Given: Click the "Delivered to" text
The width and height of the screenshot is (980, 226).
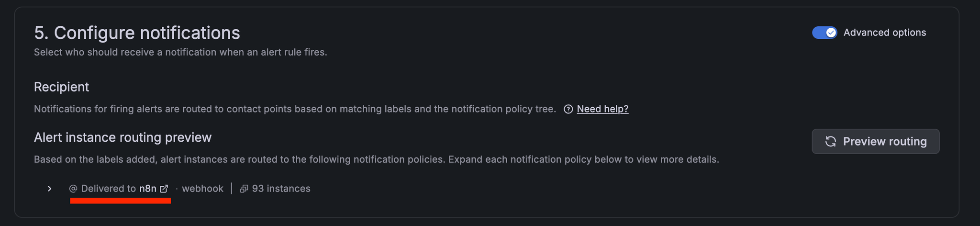Looking at the screenshot, I should click(x=108, y=189).
